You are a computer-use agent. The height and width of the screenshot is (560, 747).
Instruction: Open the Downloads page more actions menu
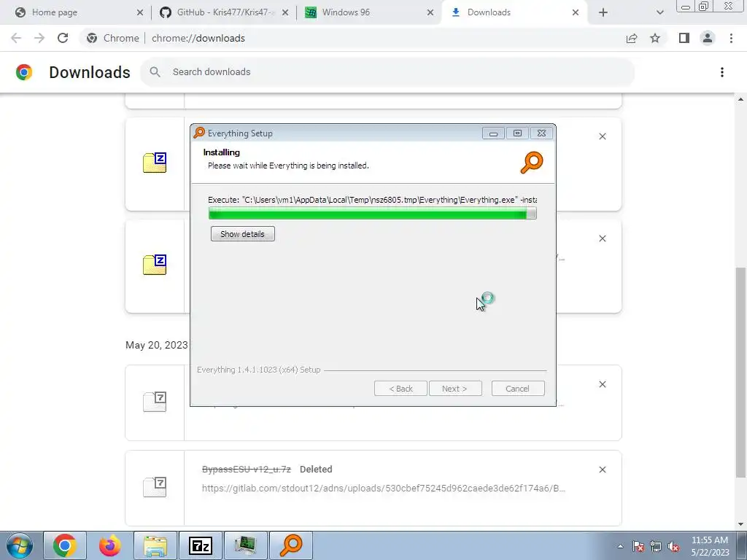721,72
